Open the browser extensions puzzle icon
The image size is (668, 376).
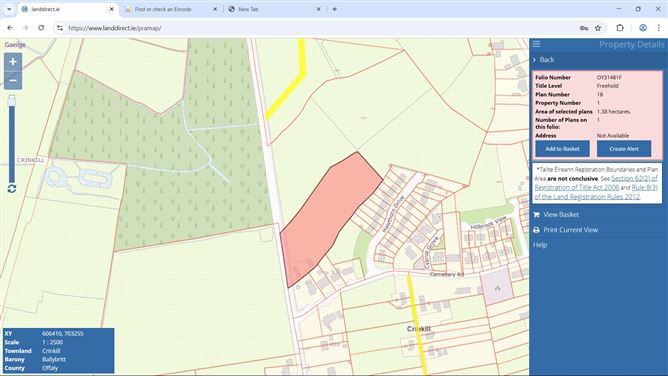(620, 28)
